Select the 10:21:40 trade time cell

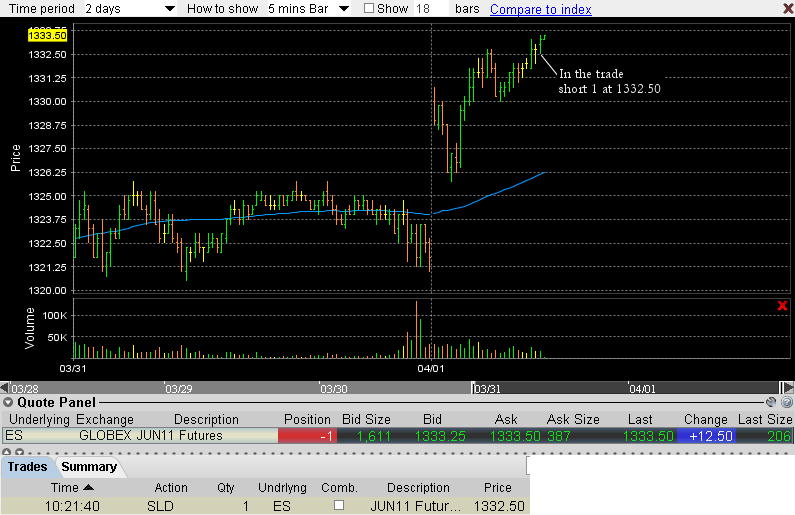click(72, 506)
